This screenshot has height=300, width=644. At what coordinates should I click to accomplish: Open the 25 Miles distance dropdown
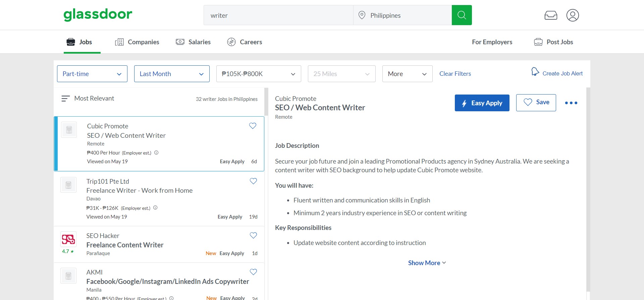[x=341, y=74]
